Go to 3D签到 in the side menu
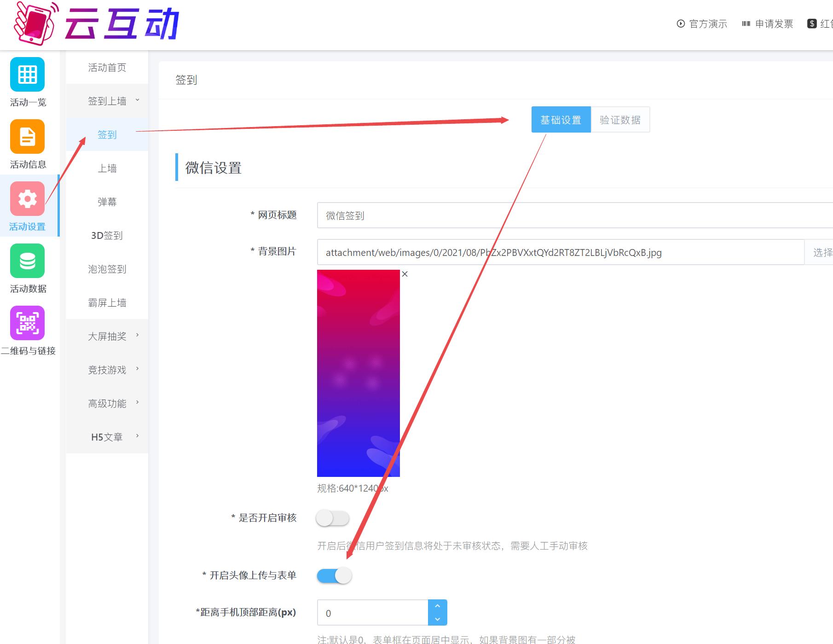This screenshot has height=644, width=833. (x=107, y=235)
